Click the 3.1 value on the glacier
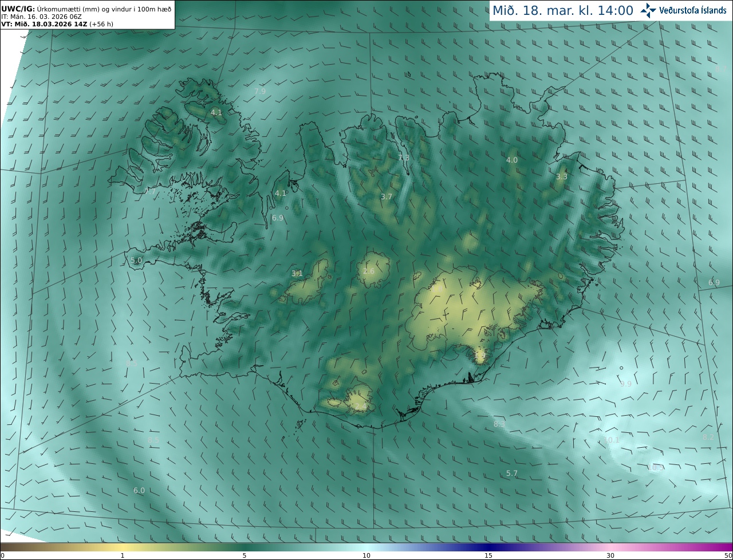Screen dimensions: 733x560 [297, 273]
